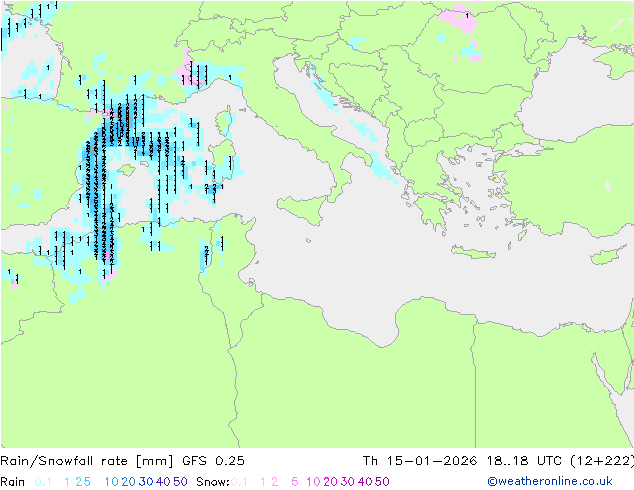Click the island of Sicily on the map

tap(303, 208)
